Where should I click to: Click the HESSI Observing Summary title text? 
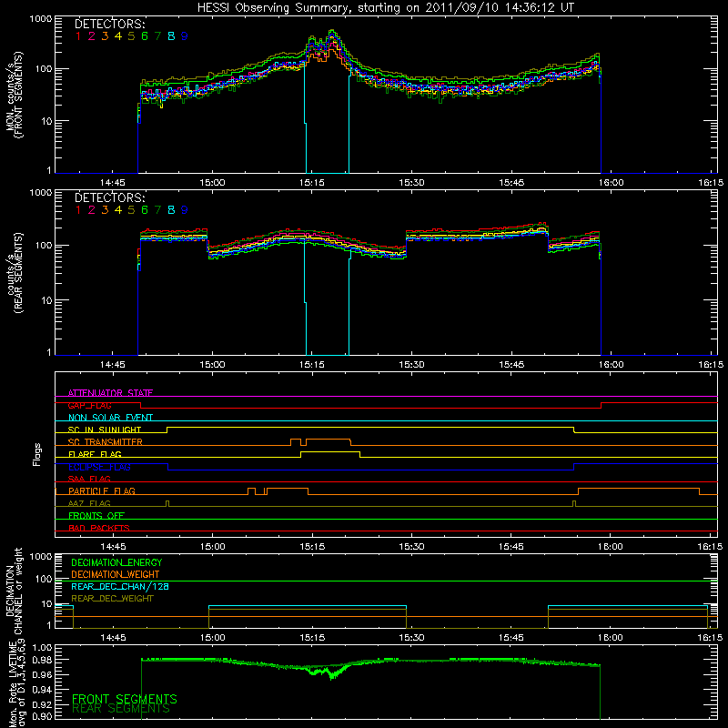point(386,8)
